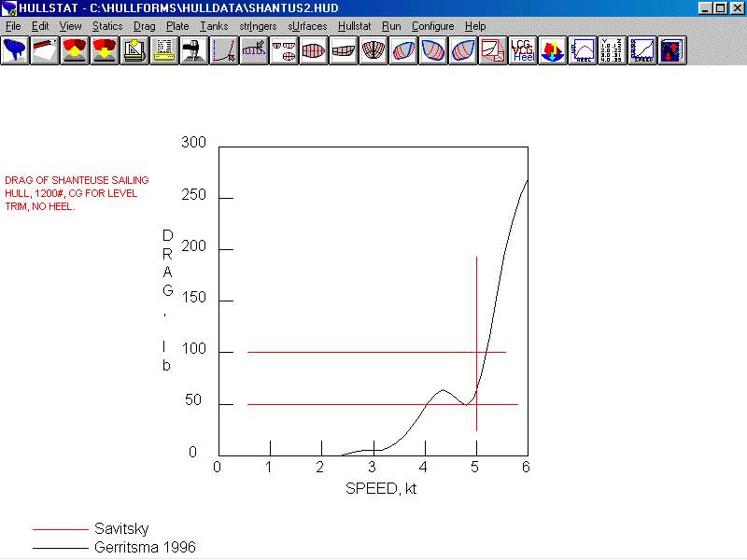Click the SPEED curve graph icon
Viewport: 747px width, 560px height.
click(x=642, y=50)
